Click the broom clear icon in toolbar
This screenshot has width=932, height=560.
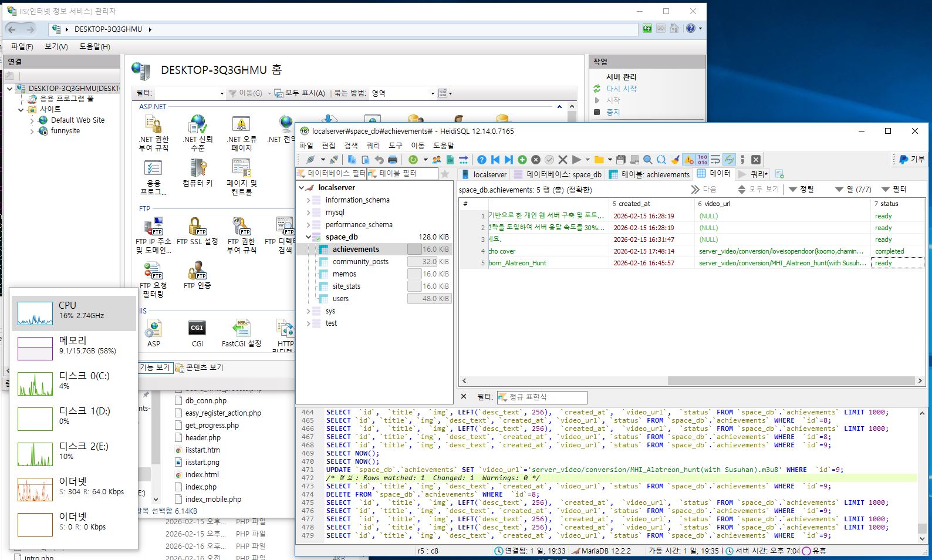pos(675,160)
